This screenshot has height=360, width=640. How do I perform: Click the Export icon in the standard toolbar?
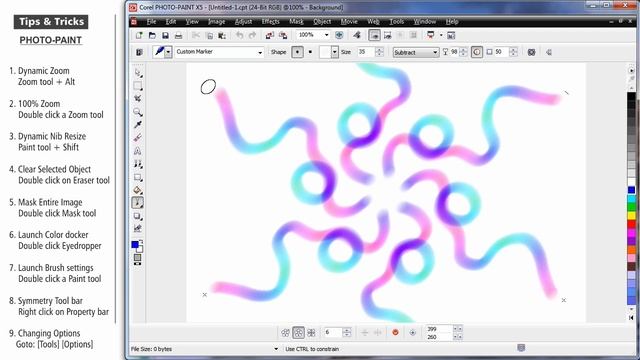pos(282,36)
